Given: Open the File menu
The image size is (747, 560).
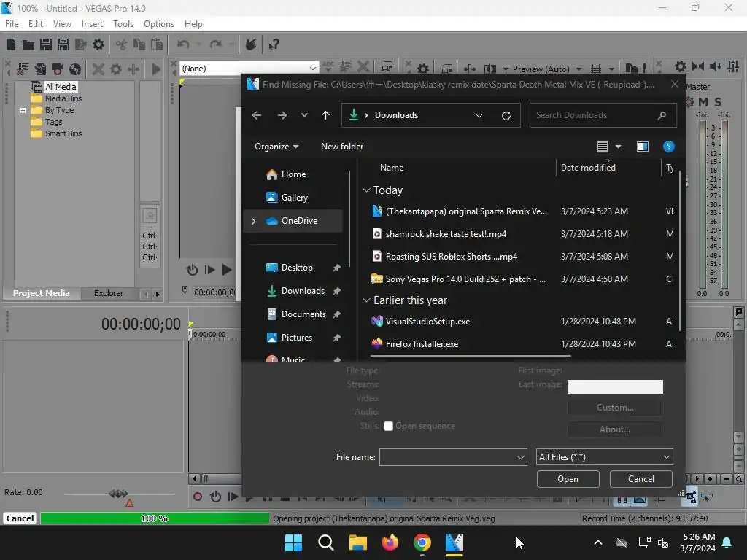Looking at the screenshot, I should tap(12, 24).
